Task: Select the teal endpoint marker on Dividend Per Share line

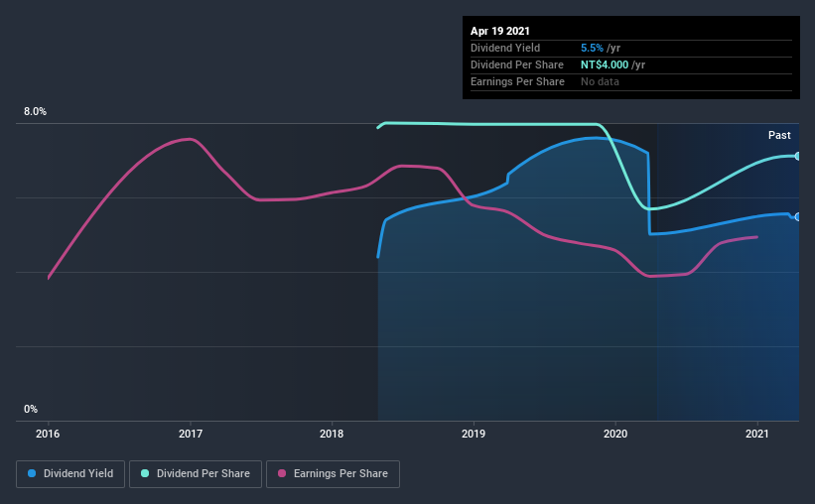Action: pyautogui.click(x=797, y=156)
